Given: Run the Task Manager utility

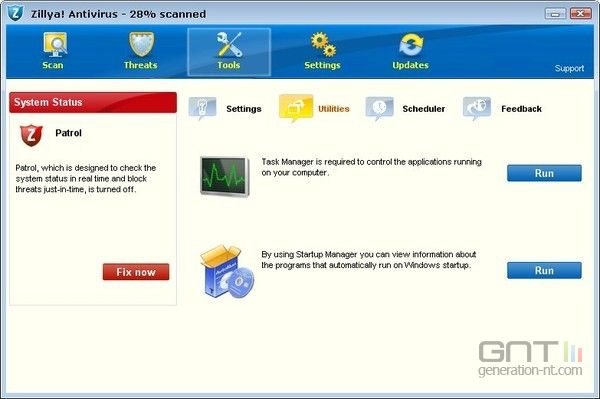Looking at the screenshot, I should (x=544, y=173).
